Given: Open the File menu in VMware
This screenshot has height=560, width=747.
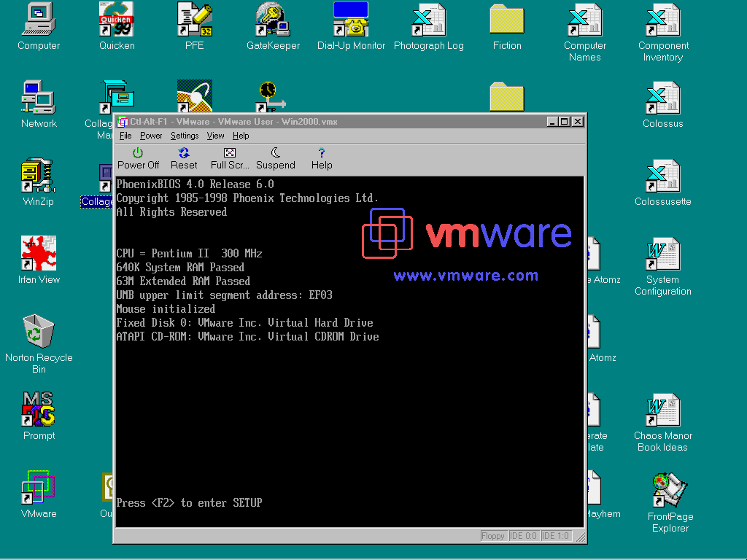Looking at the screenshot, I should [x=125, y=136].
